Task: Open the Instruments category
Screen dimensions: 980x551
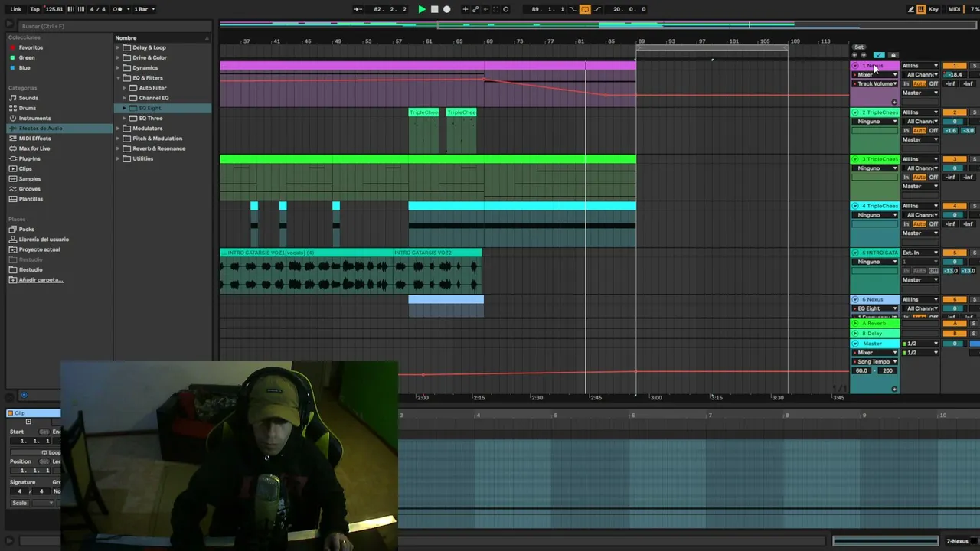Action: pos(34,118)
